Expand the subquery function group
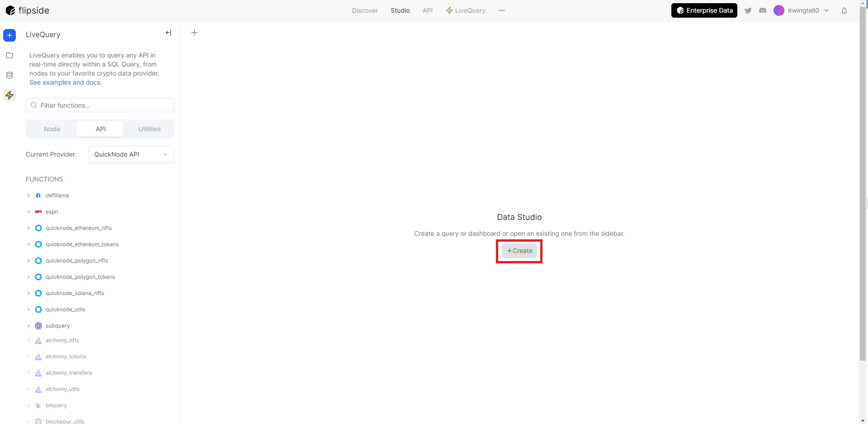The image size is (868, 424). 28,326
